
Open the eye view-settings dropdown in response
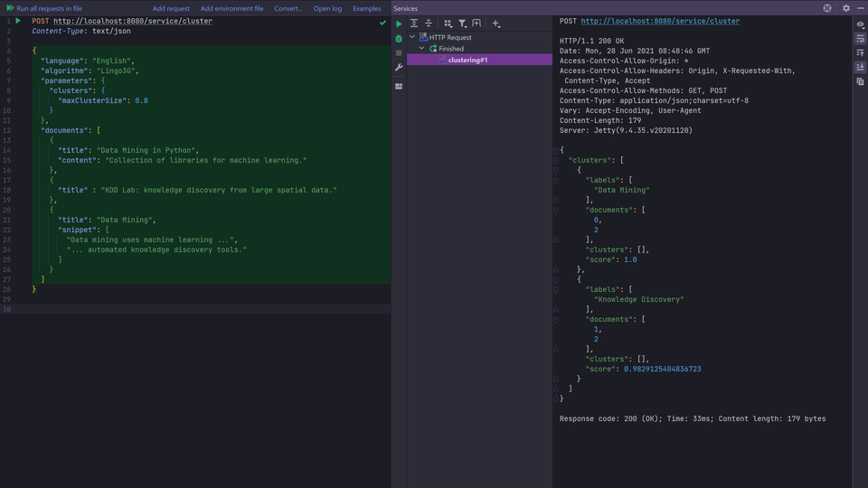click(860, 24)
